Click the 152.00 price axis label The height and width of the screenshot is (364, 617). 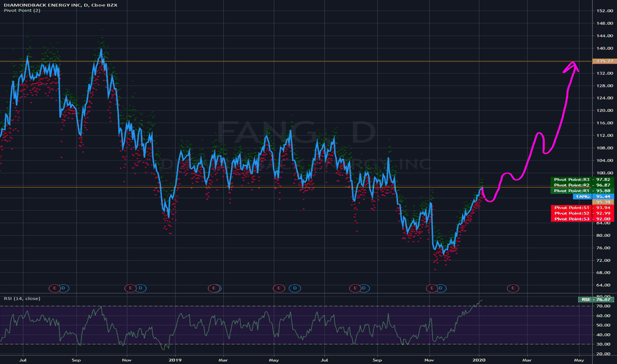pos(605,11)
